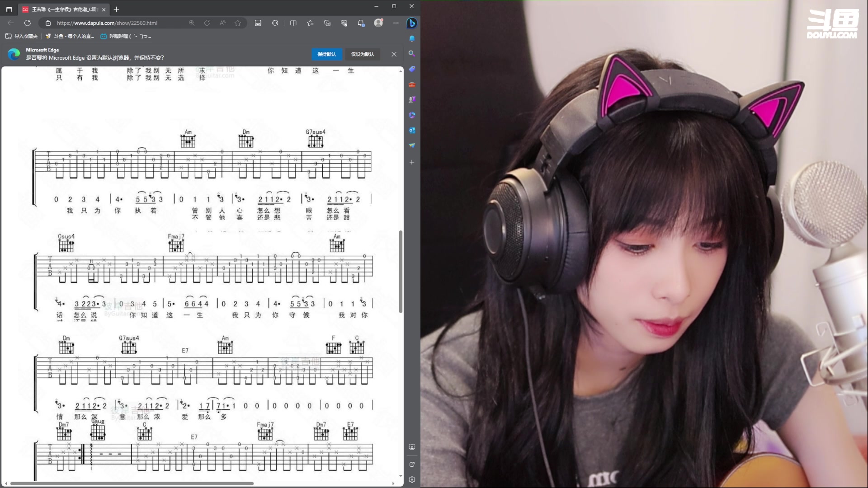Open Browser essentials heart icon
This screenshot has width=868, height=488.
[344, 23]
